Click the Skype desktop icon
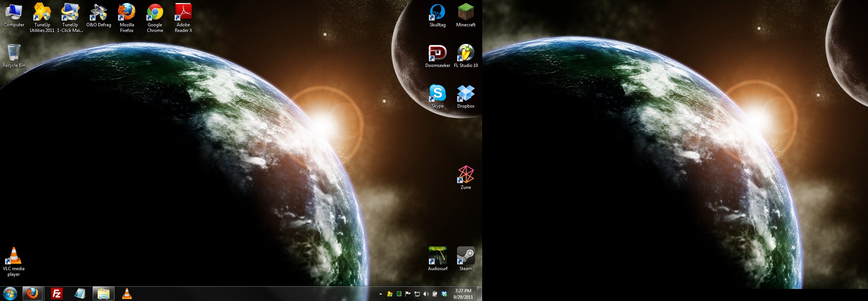Screen dimensions: 868x301 point(437,94)
